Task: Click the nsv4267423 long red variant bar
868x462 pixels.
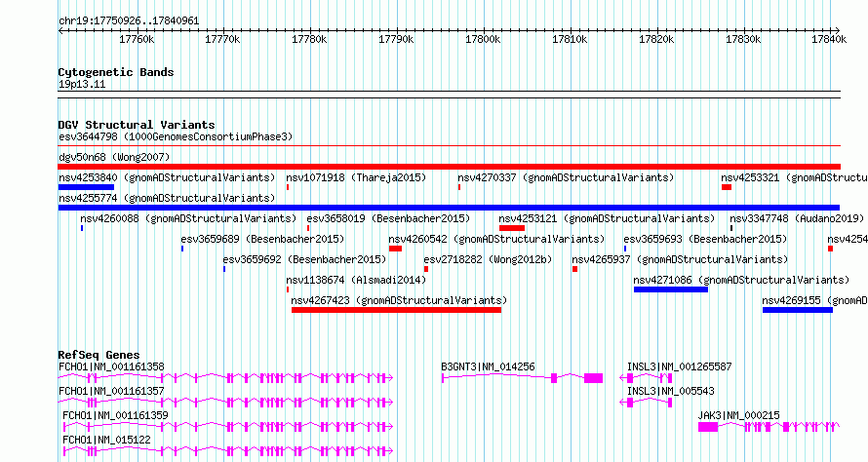Action: pos(396,310)
